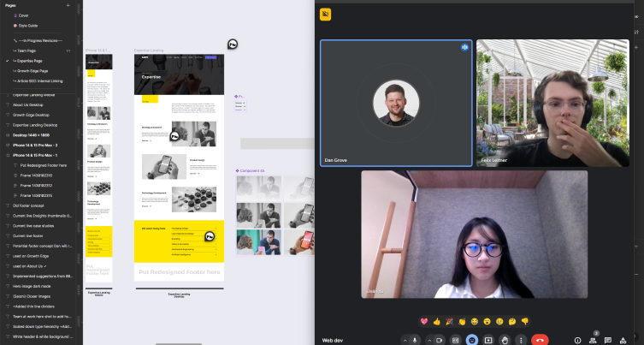Send the surprised face reaction
The height and width of the screenshot is (345, 644).
click(x=487, y=321)
